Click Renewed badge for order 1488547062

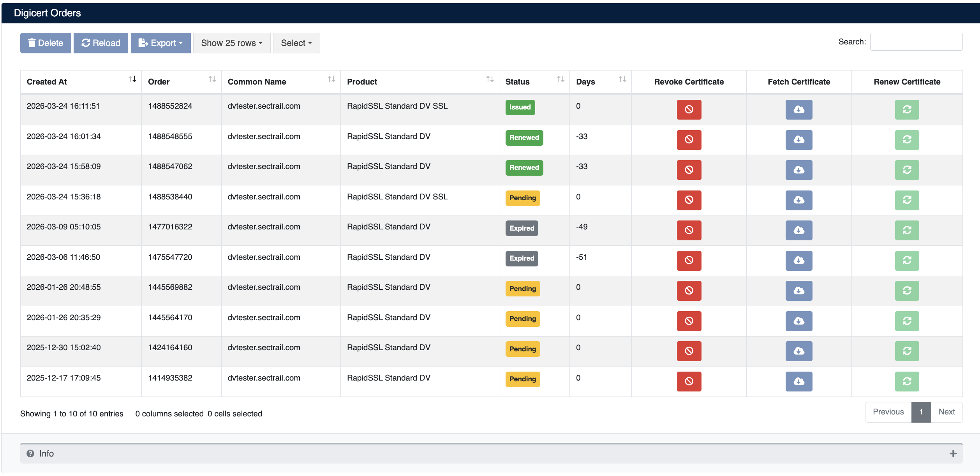(x=524, y=167)
